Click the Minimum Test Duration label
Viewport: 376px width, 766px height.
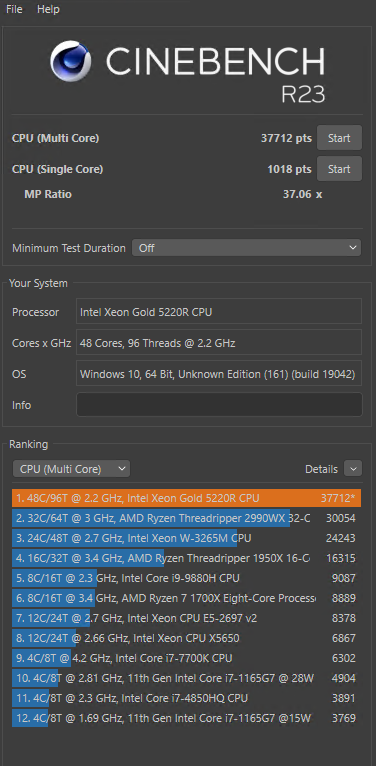coord(69,248)
